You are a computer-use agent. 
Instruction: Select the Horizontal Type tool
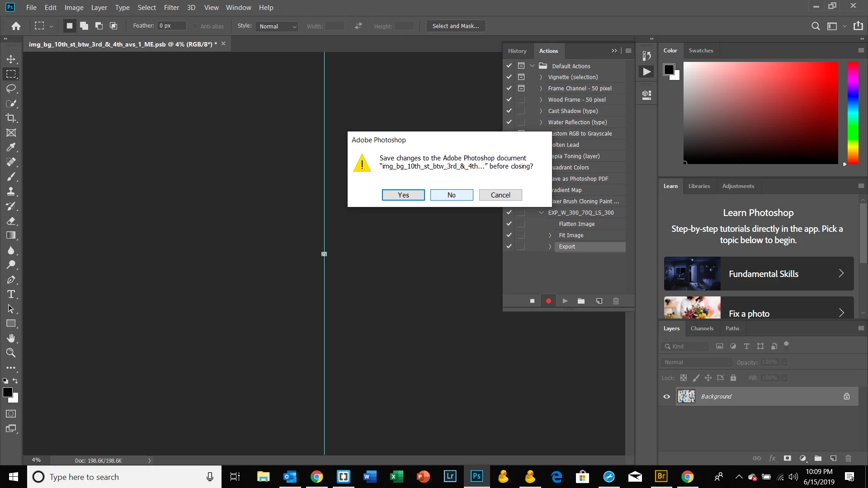coord(11,295)
